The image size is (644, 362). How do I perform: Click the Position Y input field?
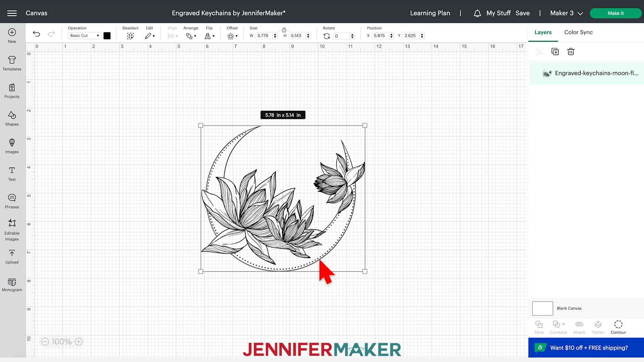coord(410,36)
